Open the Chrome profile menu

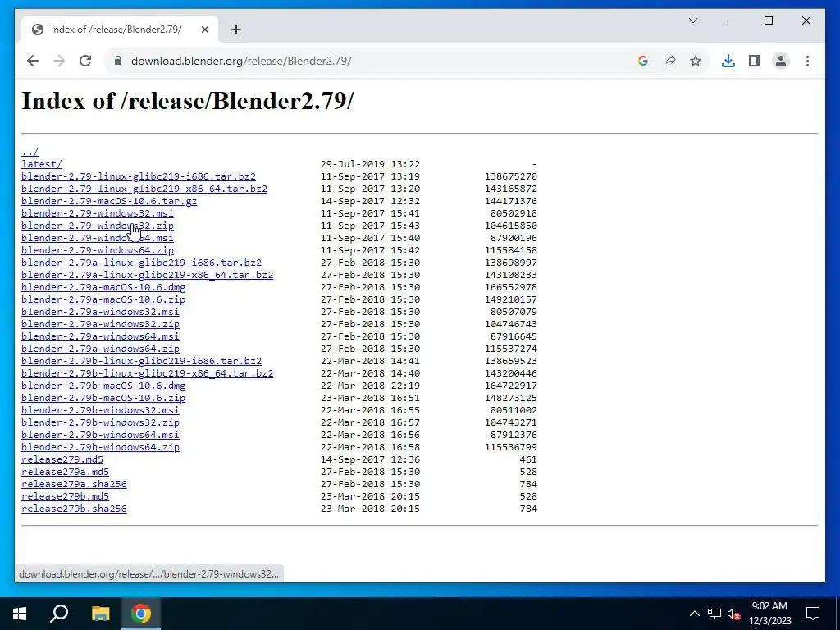(x=781, y=61)
